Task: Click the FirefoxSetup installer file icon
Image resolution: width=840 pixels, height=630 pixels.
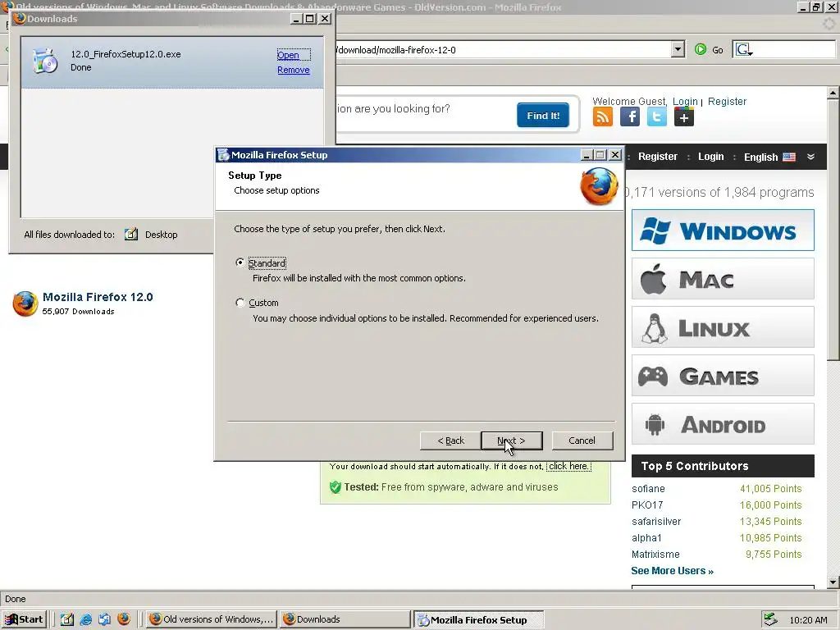Action: (x=45, y=61)
